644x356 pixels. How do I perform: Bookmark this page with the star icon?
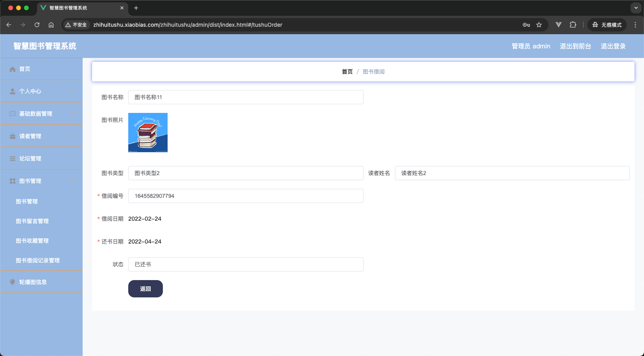(x=539, y=25)
